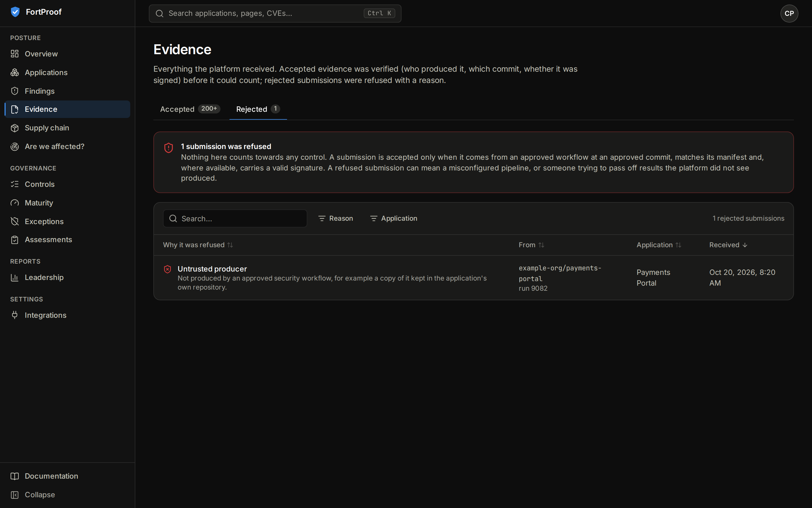Sort by Received column
This screenshot has height=508, width=812.
pyautogui.click(x=728, y=245)
